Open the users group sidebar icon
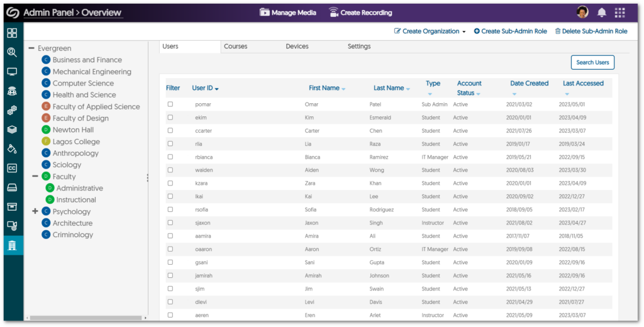The width and height of the screenshot is (644, 327). click(x=13, y=91)
